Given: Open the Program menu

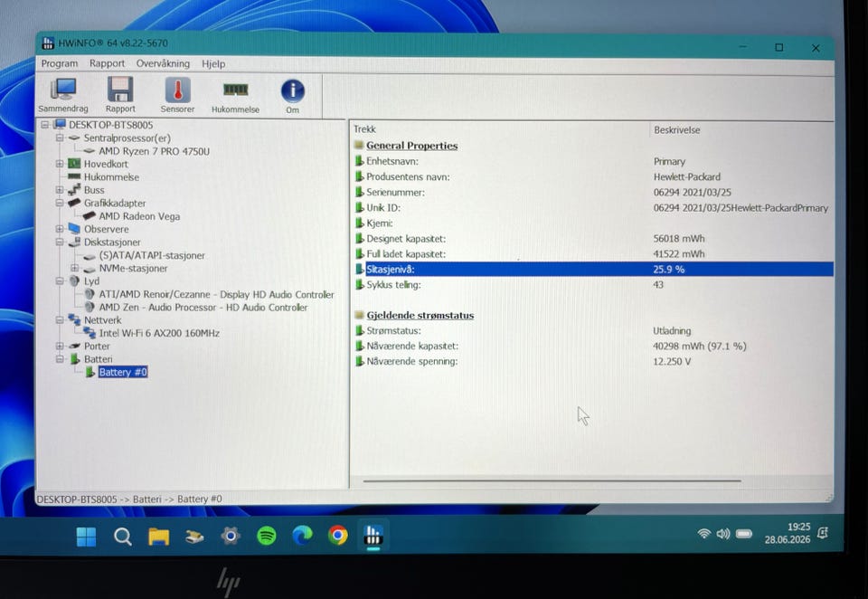Looking at the screenshot, I should point(60,63).
